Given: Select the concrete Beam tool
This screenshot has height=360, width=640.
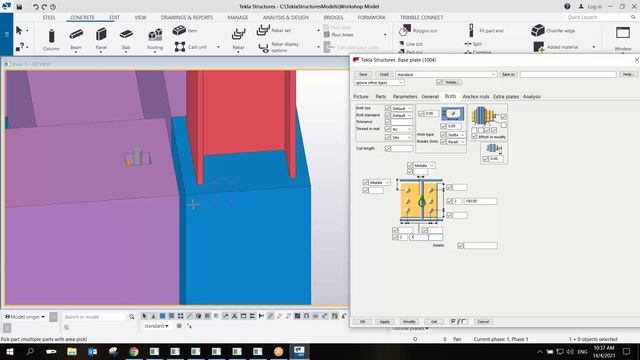Looking at the screenshot, I should pos(76,39).
